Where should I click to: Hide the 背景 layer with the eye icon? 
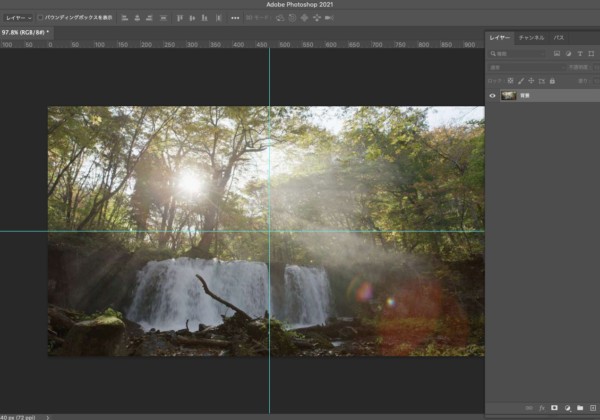[x=492, y=96]
